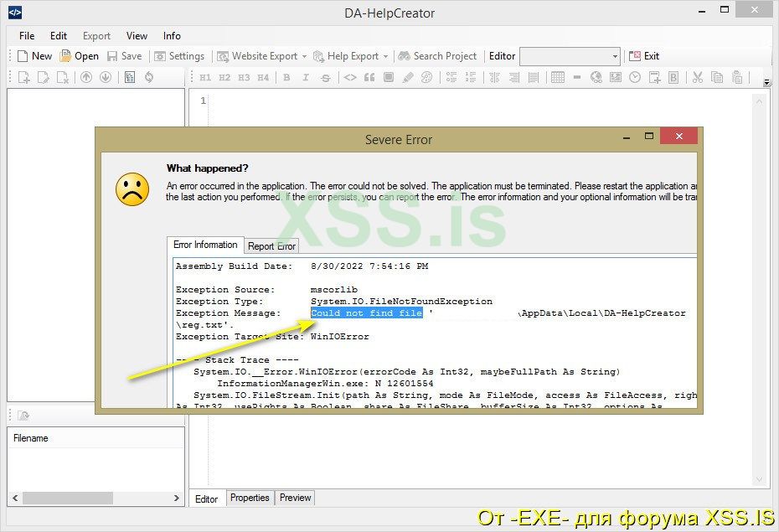Open the color palette icon
The image size is (779, 532).
point(426,77)
